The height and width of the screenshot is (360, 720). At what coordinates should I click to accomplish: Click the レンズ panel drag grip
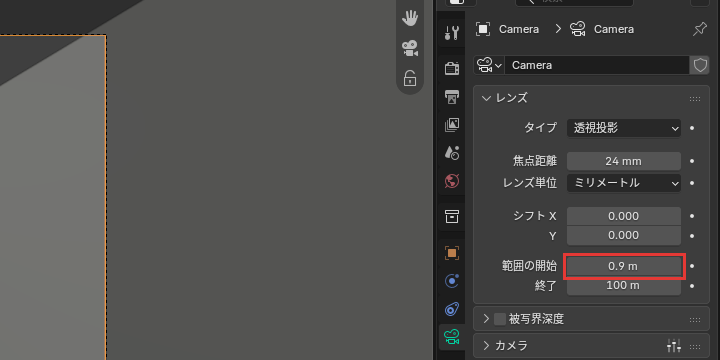coord(695,99)
